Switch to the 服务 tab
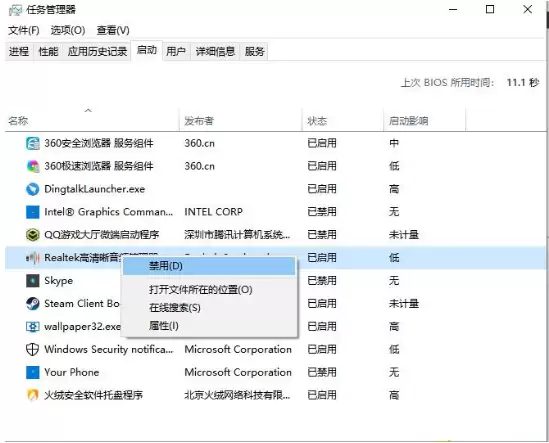This screenshot has width=549, height=443. (255, 52)
